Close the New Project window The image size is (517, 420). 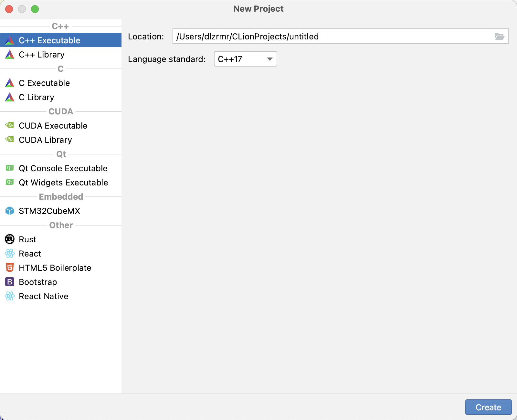tap(9, 9)
